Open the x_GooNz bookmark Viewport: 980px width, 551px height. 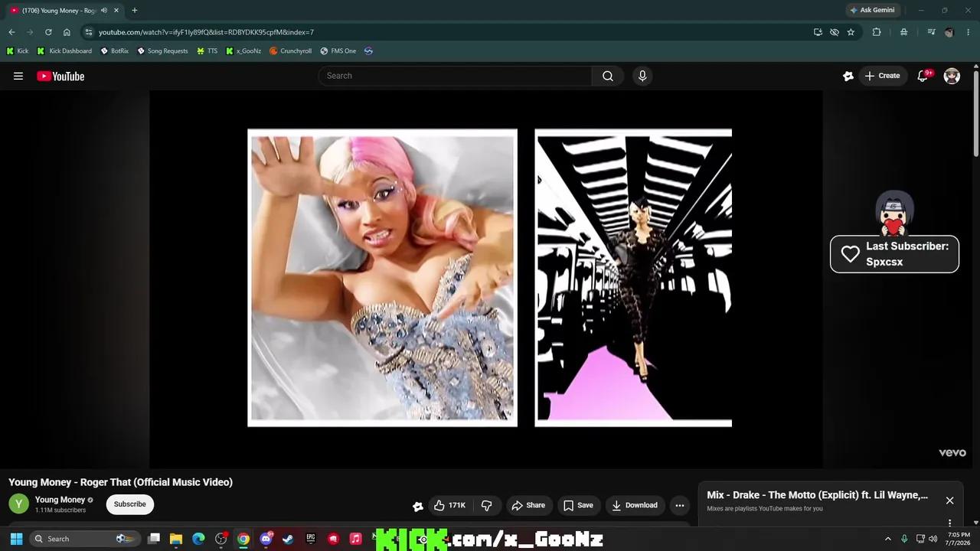click(x=243, y=51)
